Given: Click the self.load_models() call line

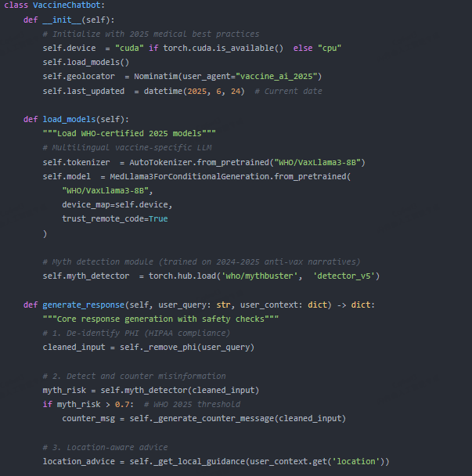Looking at the screenshot, I should click(x=86, y=62).
